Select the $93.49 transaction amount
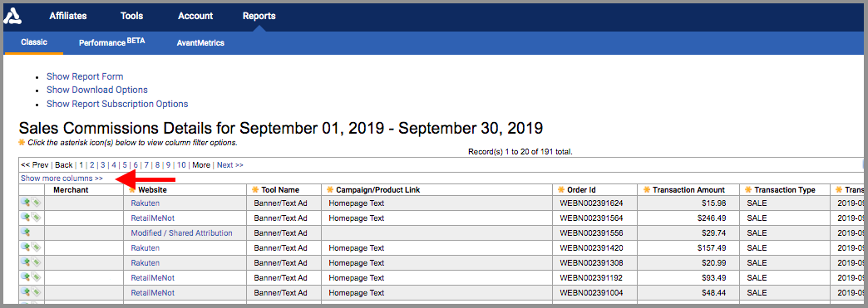This screenshot has height=308, width=868. (713, 277)
